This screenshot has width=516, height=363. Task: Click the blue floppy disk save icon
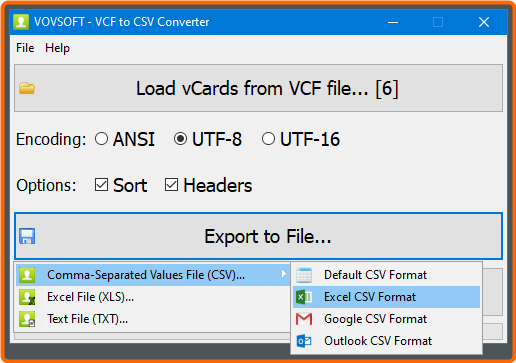click(27, 236)
